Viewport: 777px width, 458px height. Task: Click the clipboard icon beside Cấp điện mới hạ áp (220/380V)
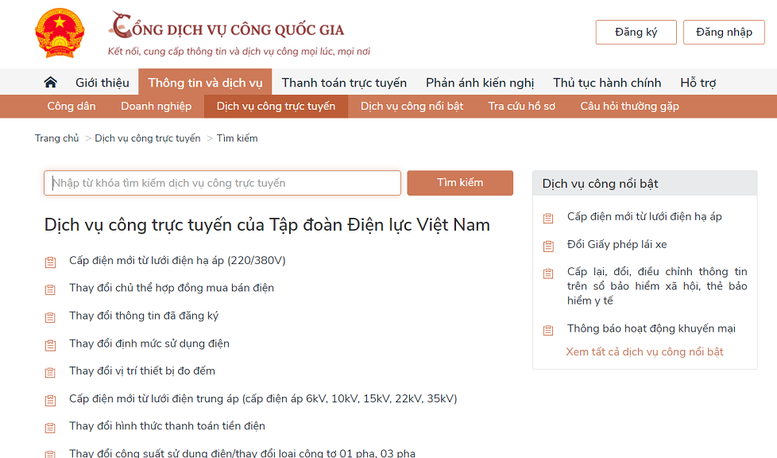(x=50, y=262)
